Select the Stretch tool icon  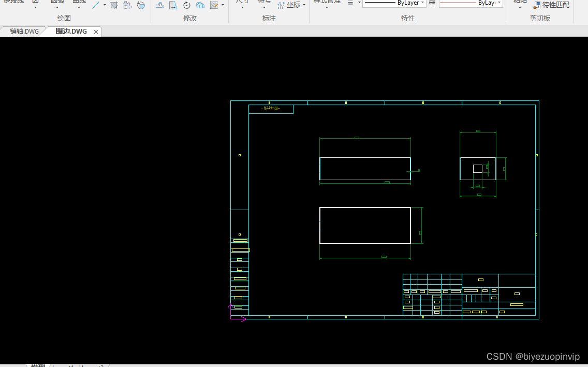click(173, 5)
